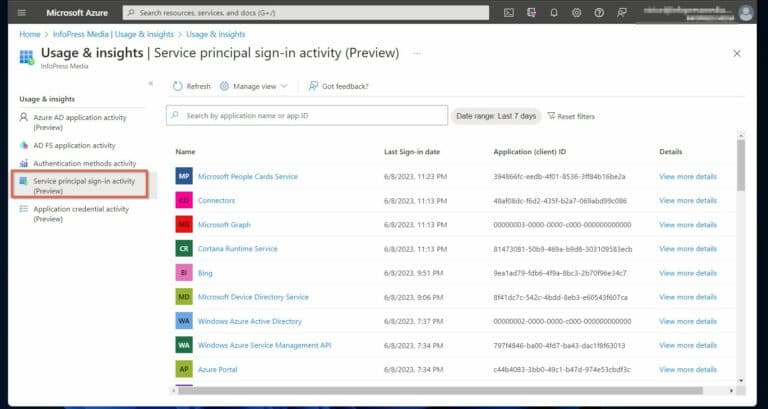Screen dimensions: 768x409
Task: Launch Cloud Shell from the top bar
Action: 509,13
